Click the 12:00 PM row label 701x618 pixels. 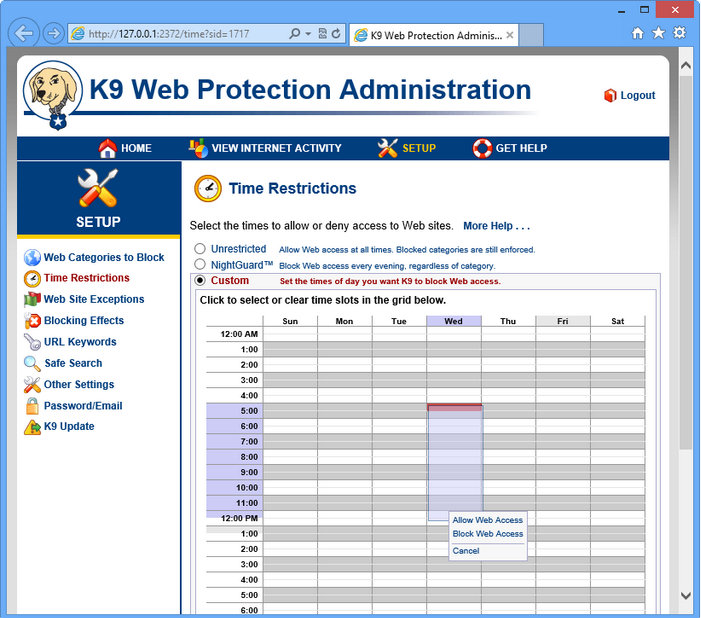(x=235, y=518)
